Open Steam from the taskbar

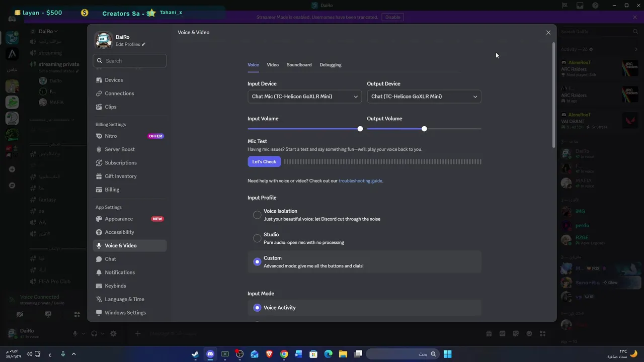(x=195, y=354)
